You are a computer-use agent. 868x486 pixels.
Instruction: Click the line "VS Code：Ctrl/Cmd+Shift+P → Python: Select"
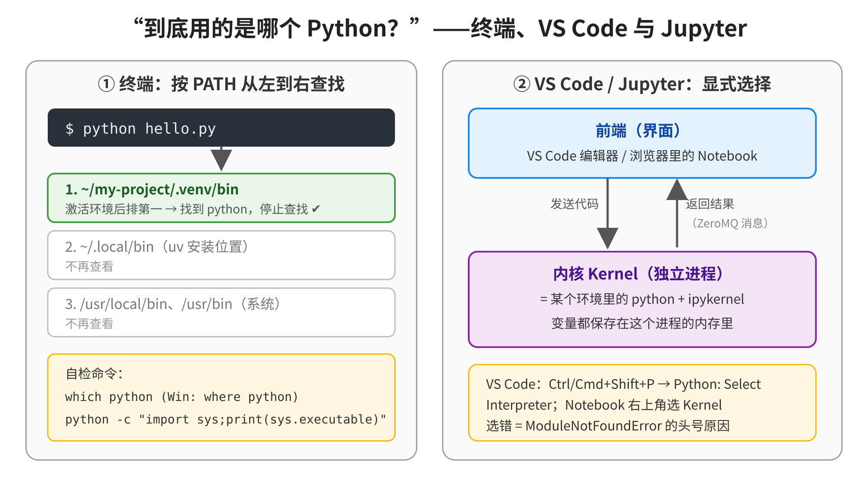tap(624, 384)
